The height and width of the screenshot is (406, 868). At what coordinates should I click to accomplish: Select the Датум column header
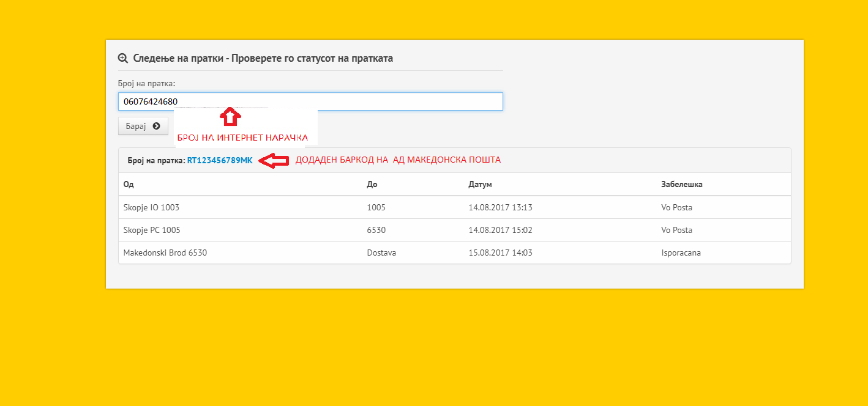480,184
